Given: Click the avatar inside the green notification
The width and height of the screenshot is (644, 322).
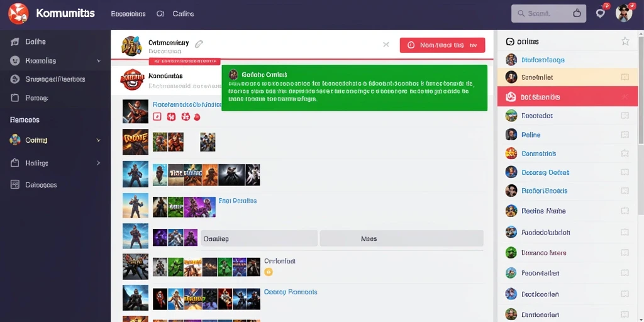Looking at the screenshot, I should [x=233, y=74].
